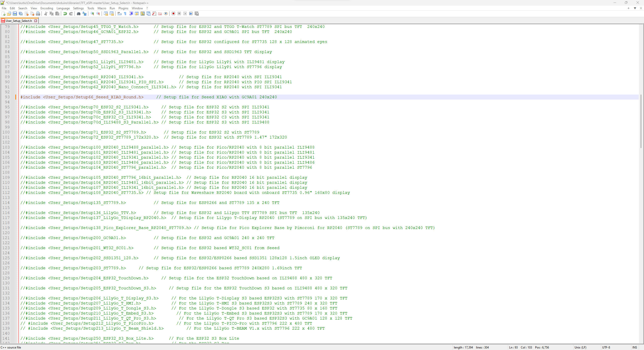
Task: Click the Undo arrow icon
Action: 65,14
